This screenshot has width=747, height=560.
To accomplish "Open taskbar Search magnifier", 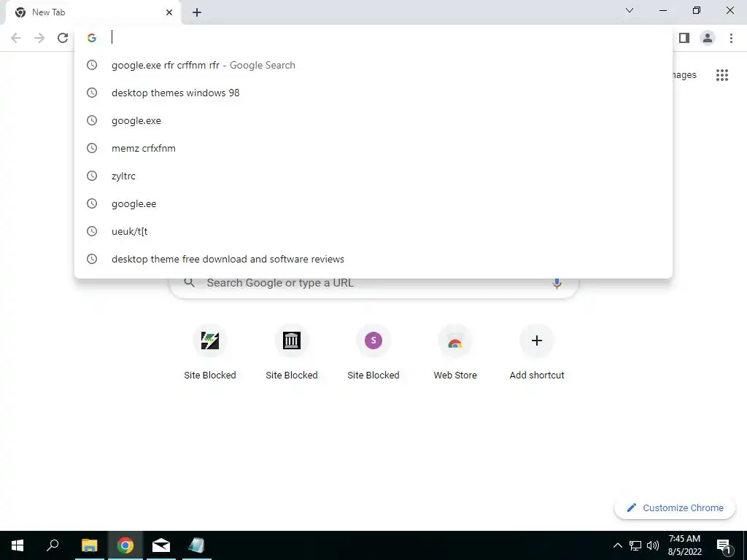I will (53, 545).
